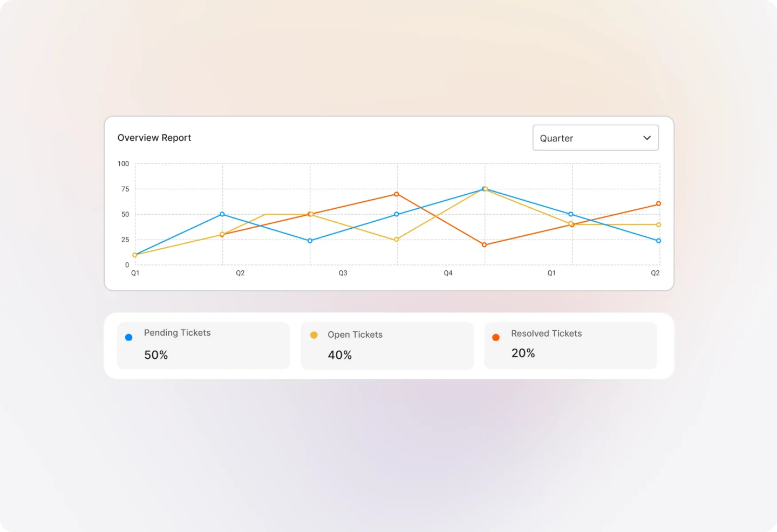
Task: Click the final data point of the blue line
Action: (x=658, y=241)
